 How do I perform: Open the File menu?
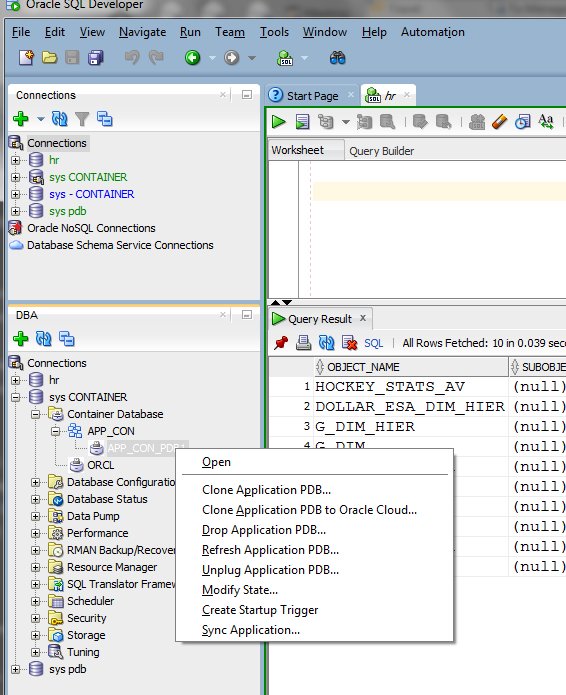click(21, 32)
